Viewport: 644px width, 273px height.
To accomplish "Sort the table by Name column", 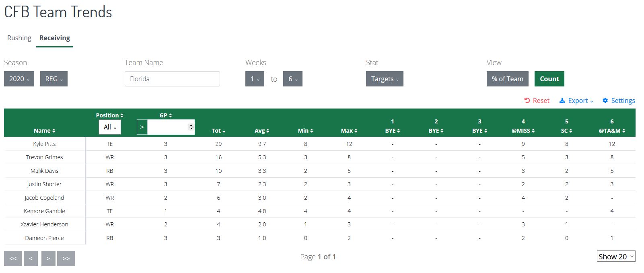I will [x=45, y=131].
